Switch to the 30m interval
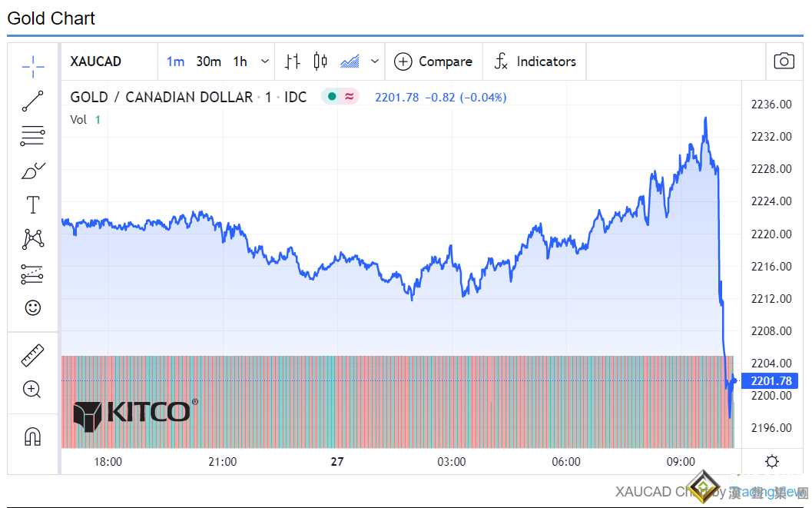The width and height of the screenshot is (812, 508). point(208,61)
